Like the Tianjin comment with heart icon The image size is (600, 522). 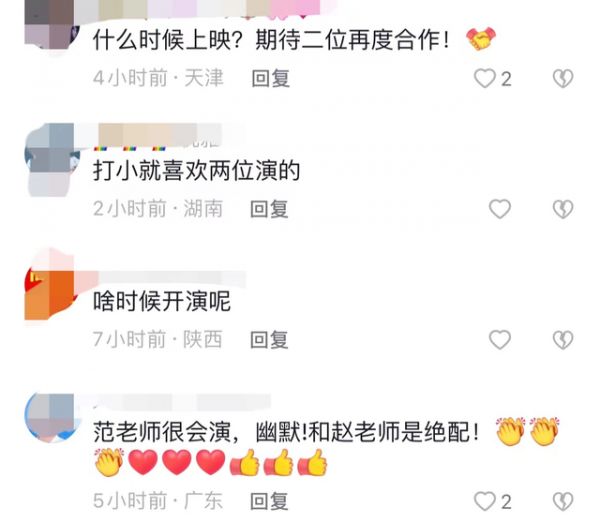coord(485,78)
